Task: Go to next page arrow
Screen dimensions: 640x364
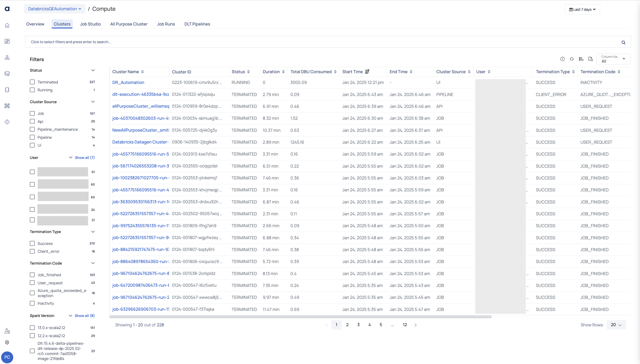Action: tap(415, 325)
